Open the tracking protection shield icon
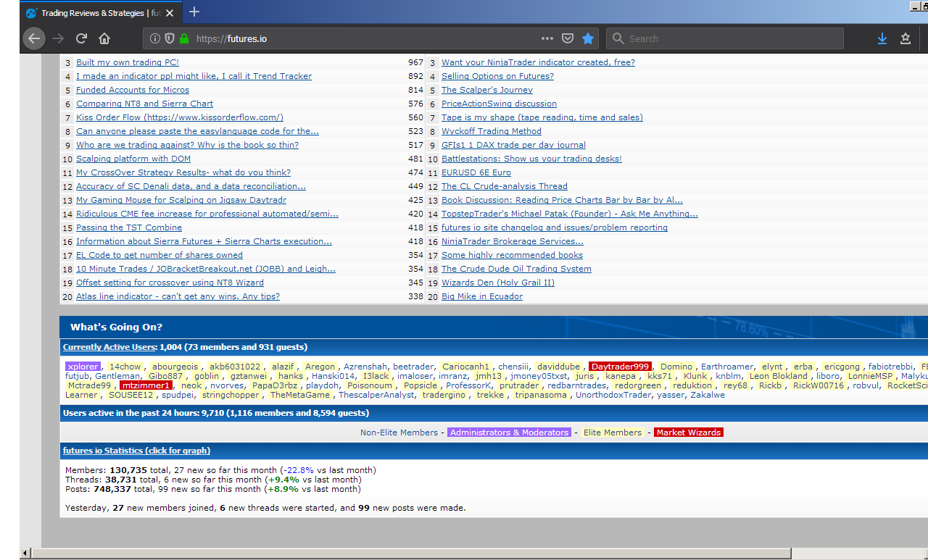 tap(170, 38)
